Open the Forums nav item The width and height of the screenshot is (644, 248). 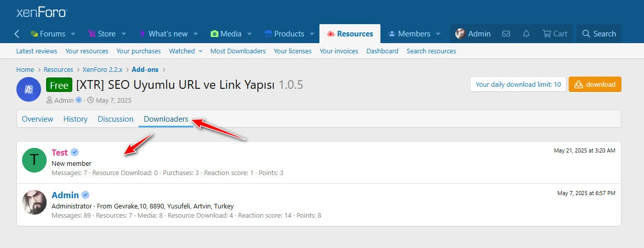pyautogui.click(x=48, y=34)
